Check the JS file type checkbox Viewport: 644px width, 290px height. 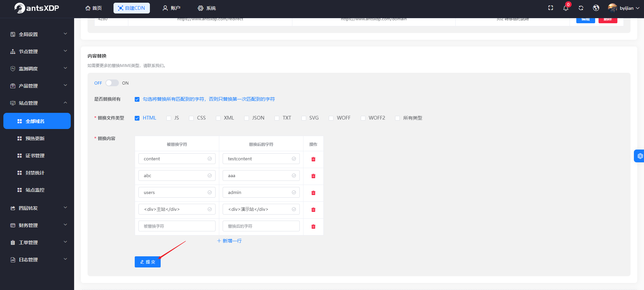169,118
